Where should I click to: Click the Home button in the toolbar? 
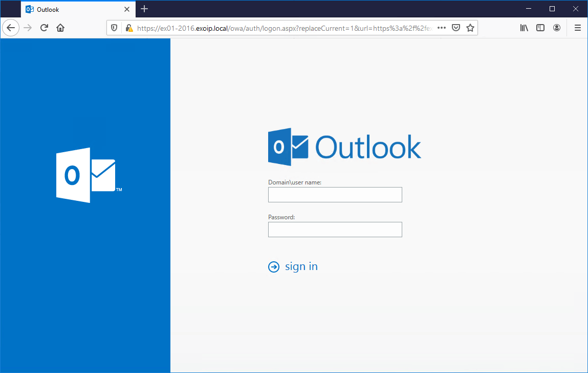tap(60, 28)
